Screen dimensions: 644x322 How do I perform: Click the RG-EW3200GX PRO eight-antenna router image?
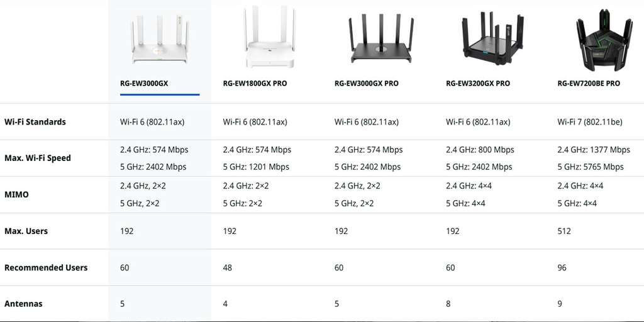491,39
